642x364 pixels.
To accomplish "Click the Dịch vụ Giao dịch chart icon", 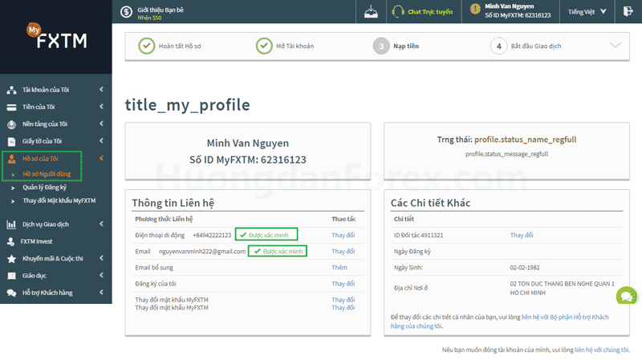I will click(11, 224).
